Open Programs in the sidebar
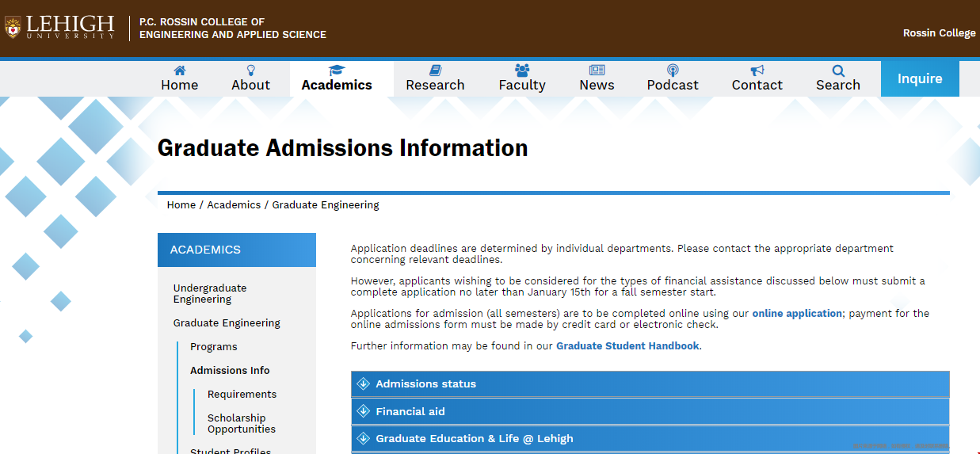 coord(214,347)
